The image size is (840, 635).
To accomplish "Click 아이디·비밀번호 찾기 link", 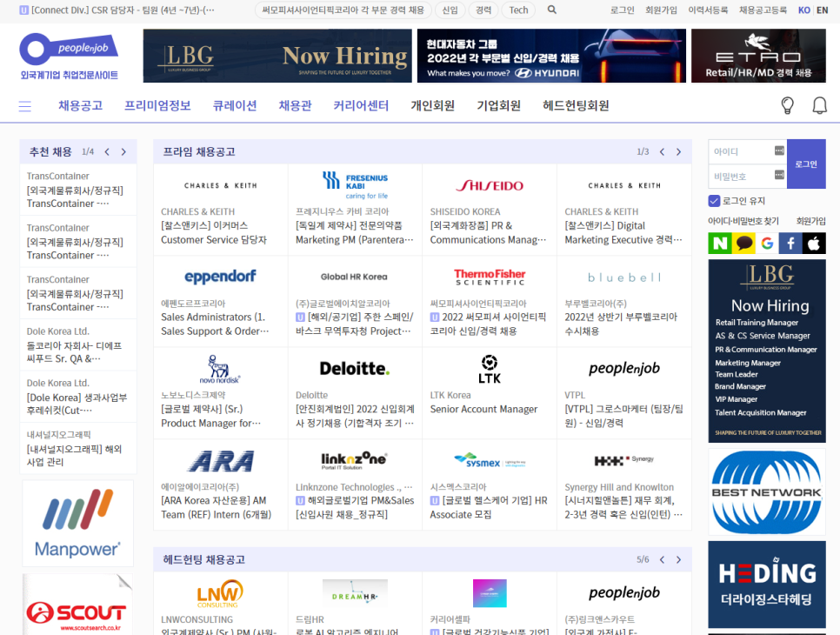I will tap(743, 221).
